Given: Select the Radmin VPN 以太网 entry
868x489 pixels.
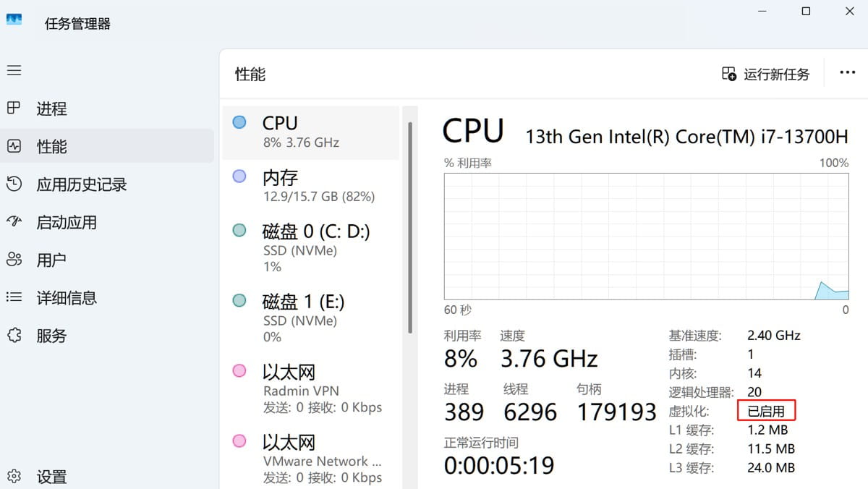Looking at the screenshot, I should click(311, 389).
